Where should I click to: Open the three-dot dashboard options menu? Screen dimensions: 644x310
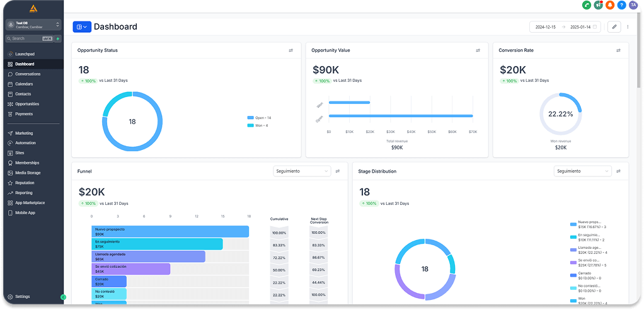[x=628, y=27]
